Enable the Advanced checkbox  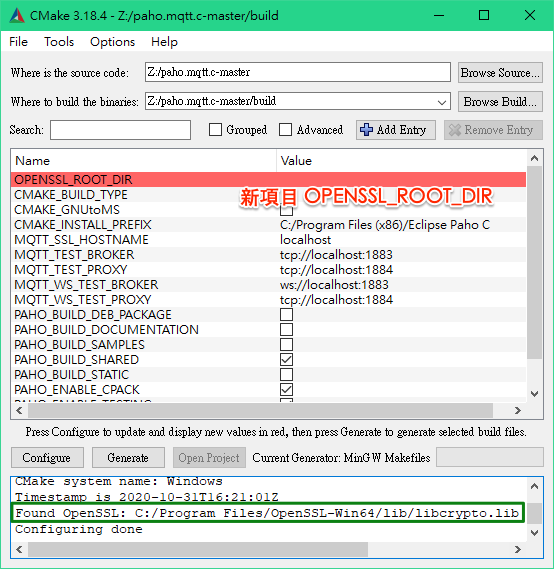click(286, 130)
